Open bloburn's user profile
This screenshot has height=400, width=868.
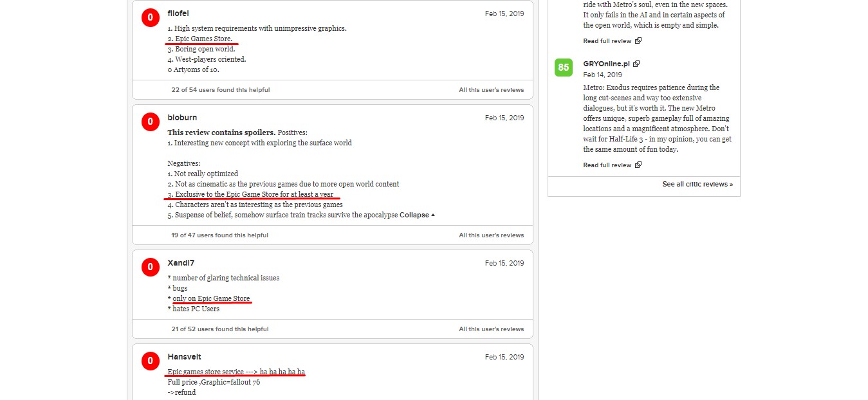[182, 118]
